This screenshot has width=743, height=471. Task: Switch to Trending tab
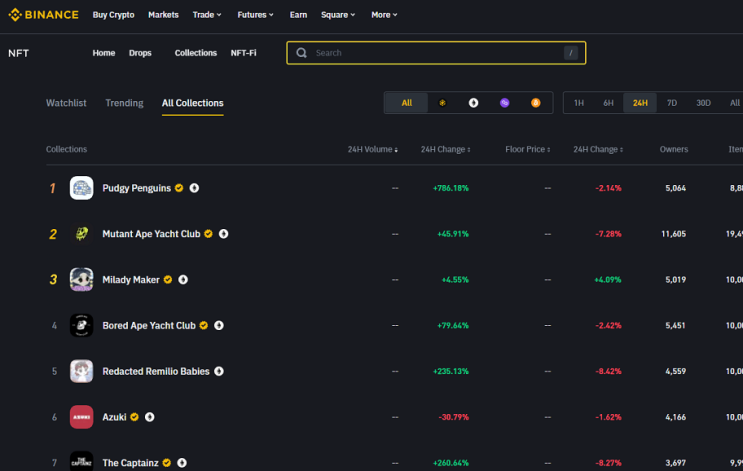(124, 103)
